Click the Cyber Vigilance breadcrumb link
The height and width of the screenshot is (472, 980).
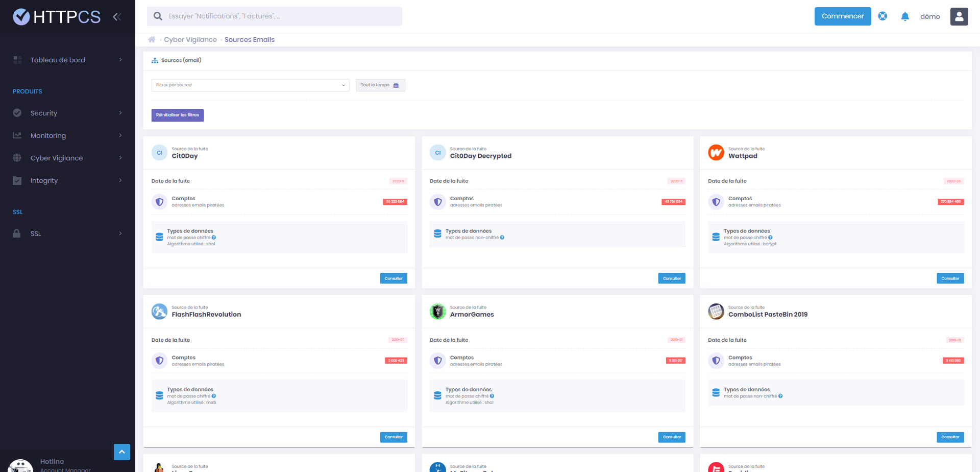190,39
